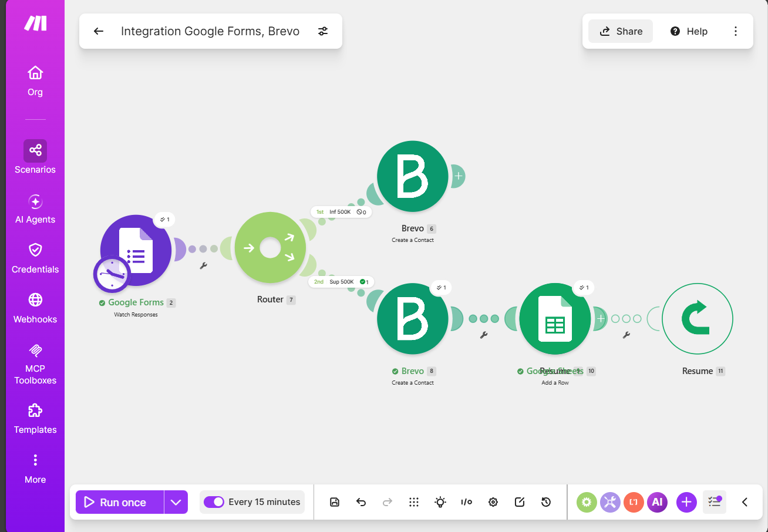Screen dimensions: 768x532
Task: Save the scenario with the disk icon
Action: coord(335,502)
